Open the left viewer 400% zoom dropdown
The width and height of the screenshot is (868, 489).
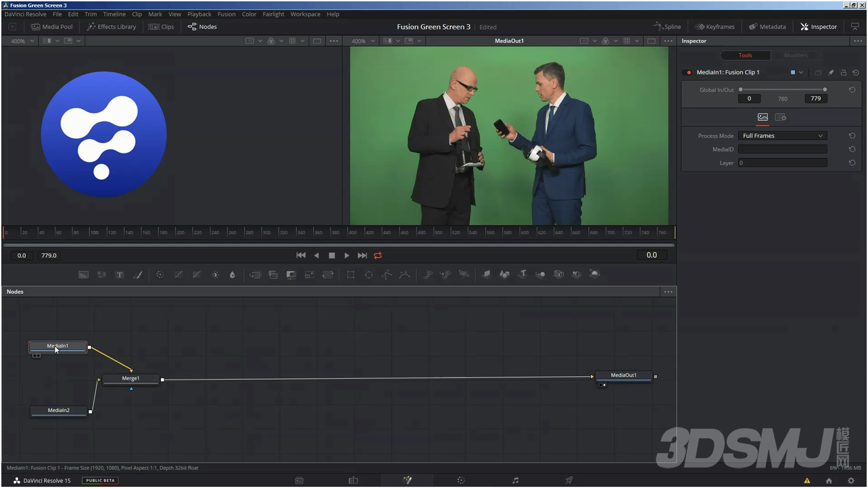tap(22, 41)
